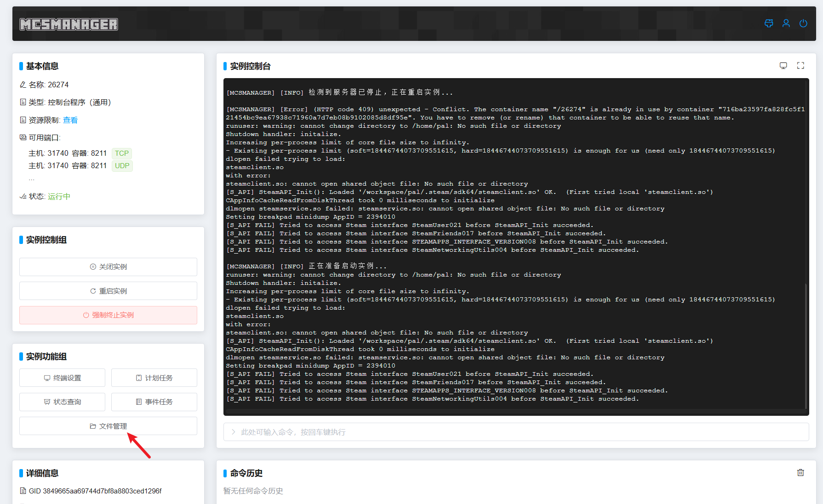Click the 重启实例 button
Viewport: 823px width, 504px height.
point(108,291)
